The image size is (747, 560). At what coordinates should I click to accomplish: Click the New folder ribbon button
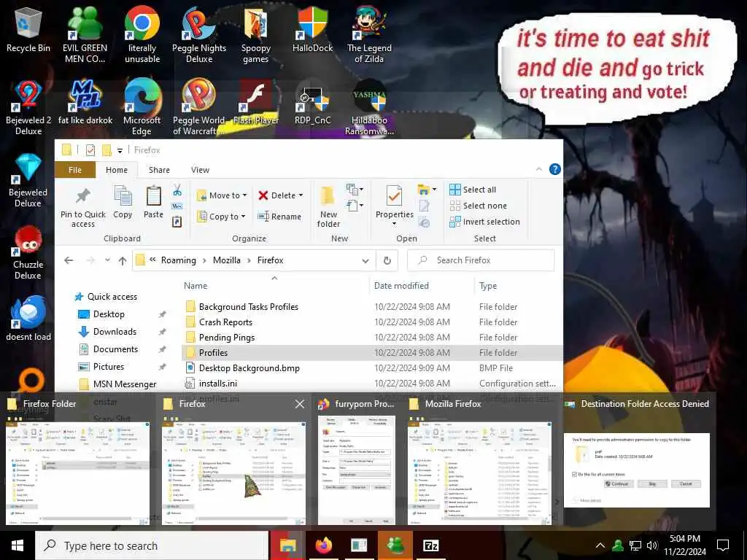click(x=328, y=208)
